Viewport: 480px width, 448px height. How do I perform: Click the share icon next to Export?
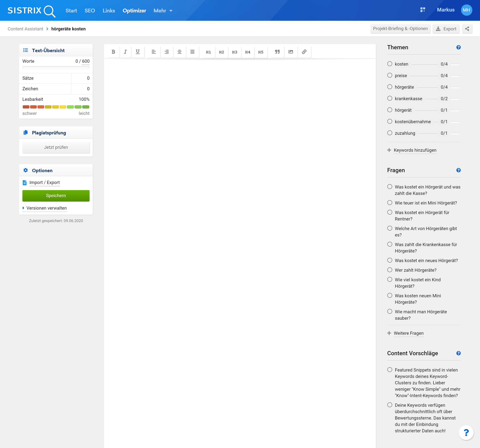pyautogui.click(x=467, y=29)
